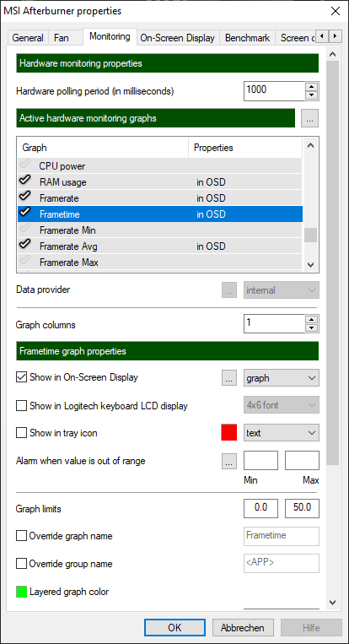Click the Graph column header
Image resolution: width=349 pixels, height=644 pixels.
tap(103, 148)
